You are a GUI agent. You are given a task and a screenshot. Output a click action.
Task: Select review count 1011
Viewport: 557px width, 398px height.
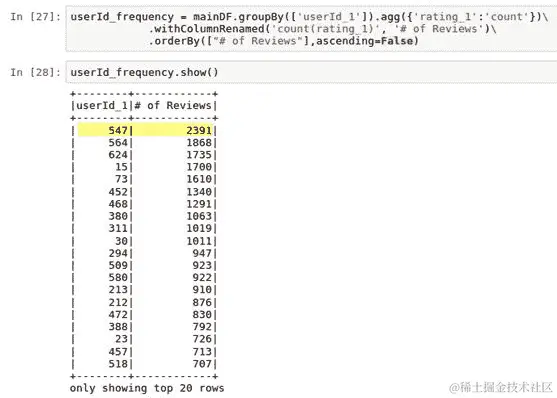[199, 241]
